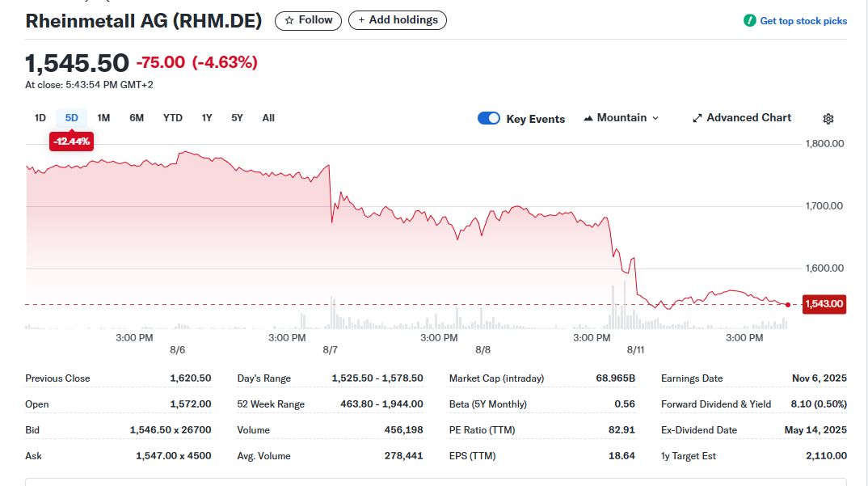868x486 pixels.
Task: Click the green top stock picks icon
Action: (750, 21)
